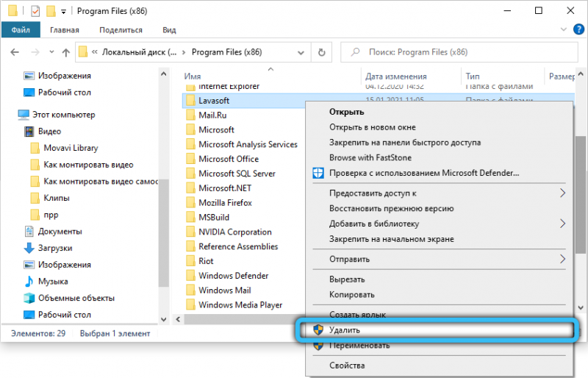Open the Видео node in navigation pane
The image size is (588, 378).
(49, 132)
